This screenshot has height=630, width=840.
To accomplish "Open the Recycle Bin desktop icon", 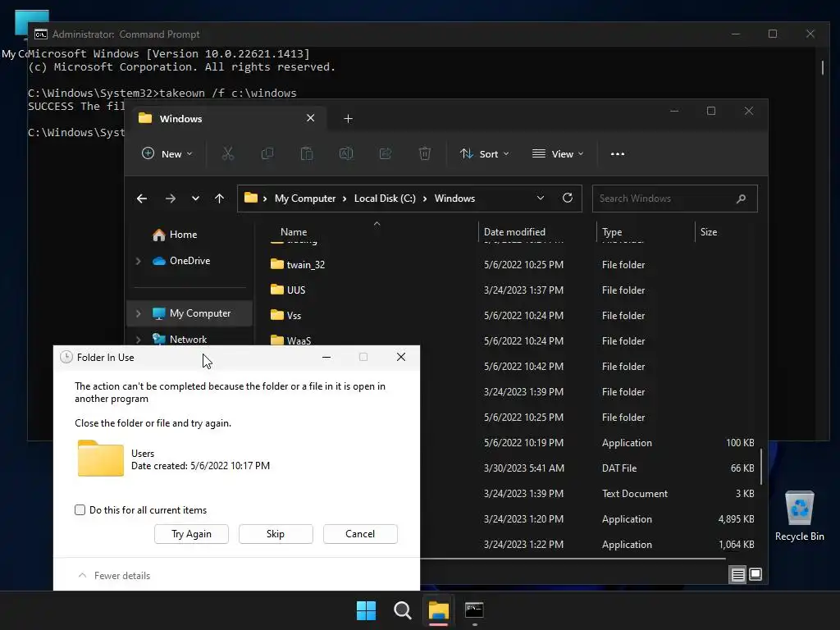I will (799, 515).
